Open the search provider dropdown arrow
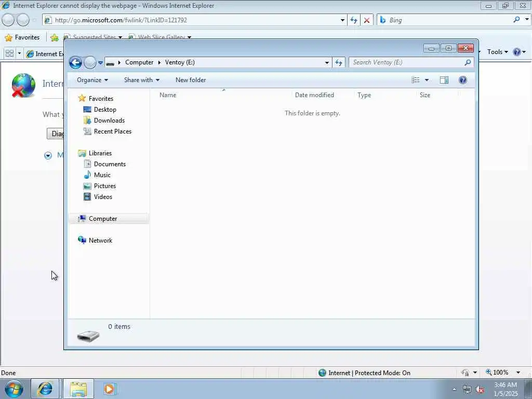Viewport: 532px width, 399px height. 527,20
